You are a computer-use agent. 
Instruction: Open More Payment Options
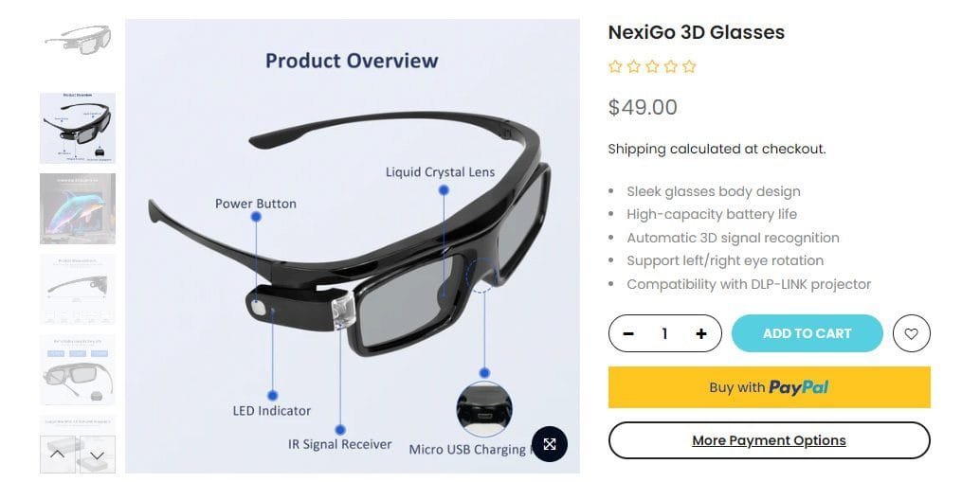tap(769, 440)
